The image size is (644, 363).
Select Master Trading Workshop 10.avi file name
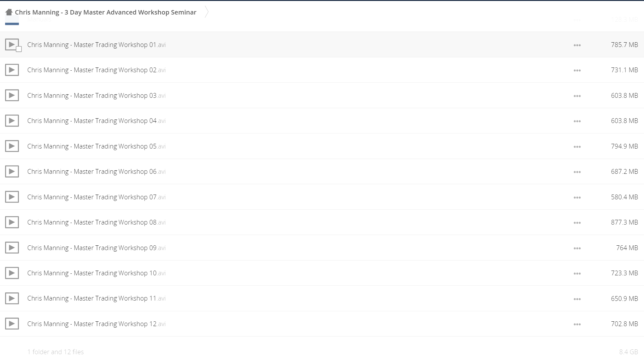(97, 273)
